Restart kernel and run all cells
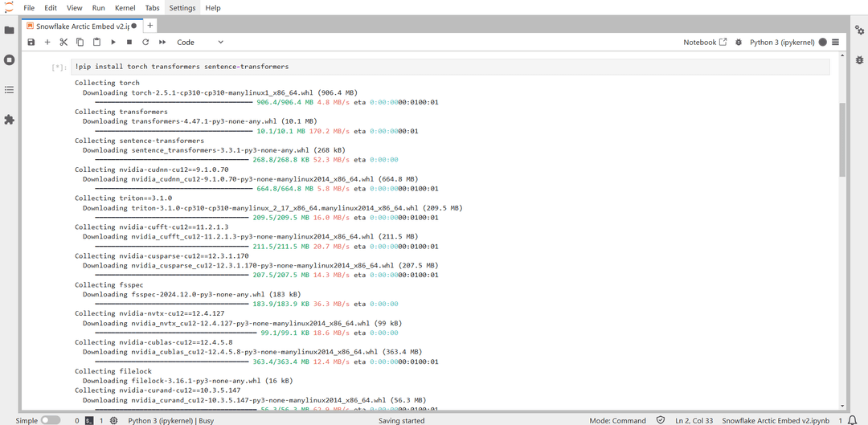This screenshot has width=868, height=425. 162,42
